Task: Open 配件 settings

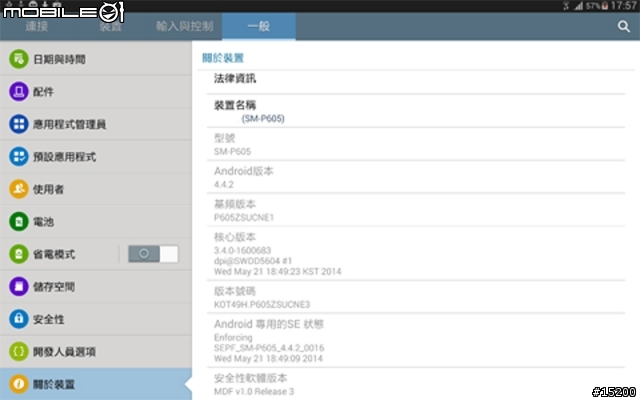Action: pyautogui.click(x=96, y=91)
